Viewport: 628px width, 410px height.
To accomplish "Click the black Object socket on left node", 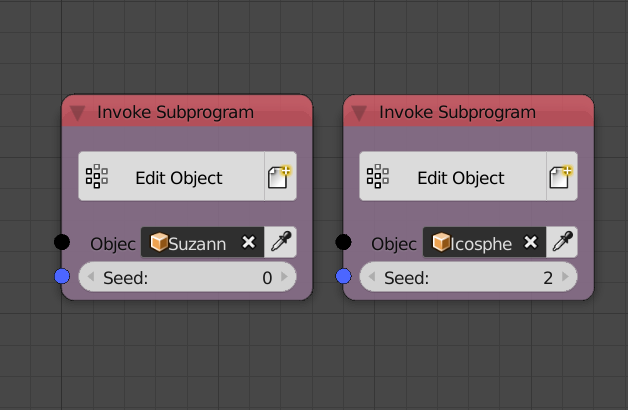I will 62,242.
